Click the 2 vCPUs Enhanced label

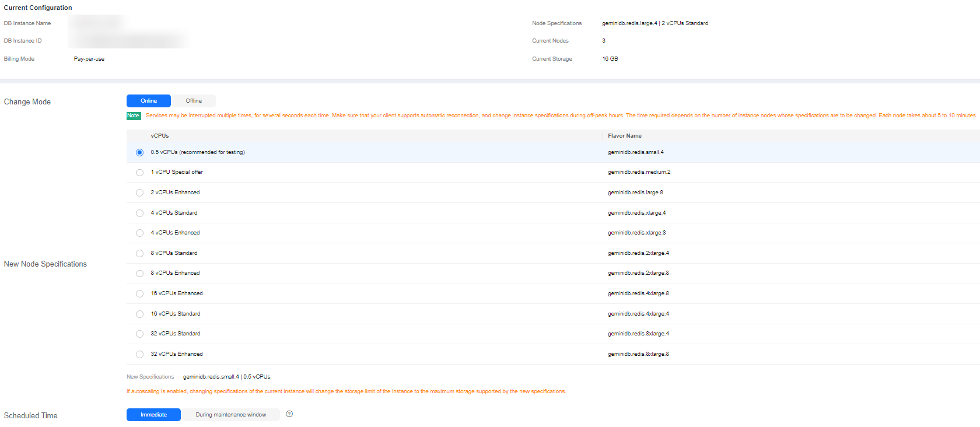[175, 192]
